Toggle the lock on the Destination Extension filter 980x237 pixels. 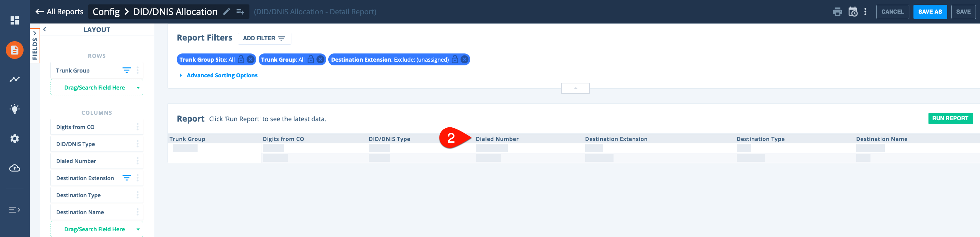coord(455,60)
